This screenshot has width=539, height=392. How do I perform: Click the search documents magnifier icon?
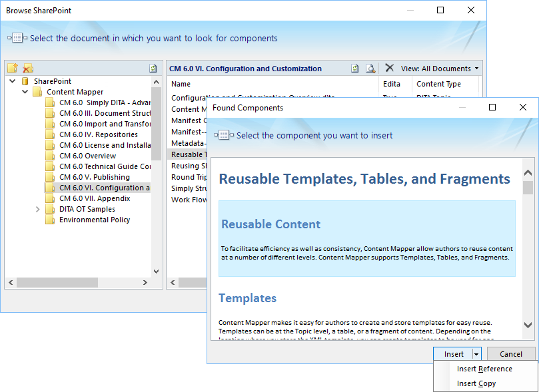370,69
